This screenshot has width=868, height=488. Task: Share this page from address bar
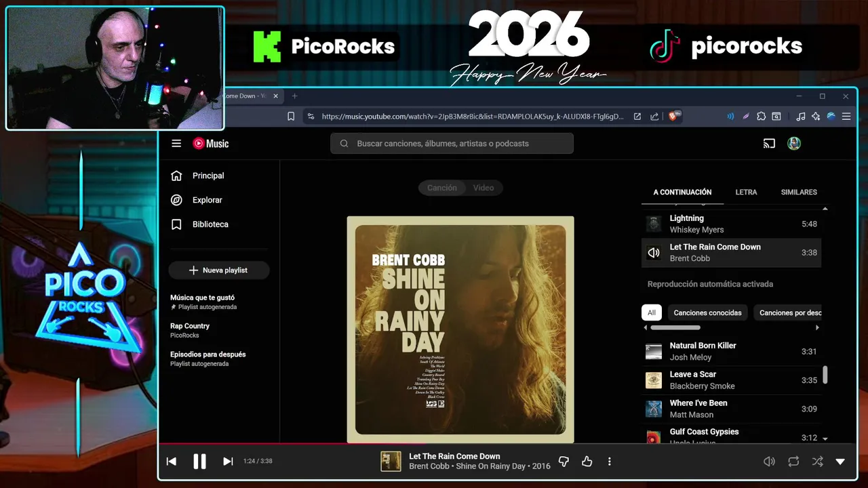pyautogui.click(x=654, y=117)
